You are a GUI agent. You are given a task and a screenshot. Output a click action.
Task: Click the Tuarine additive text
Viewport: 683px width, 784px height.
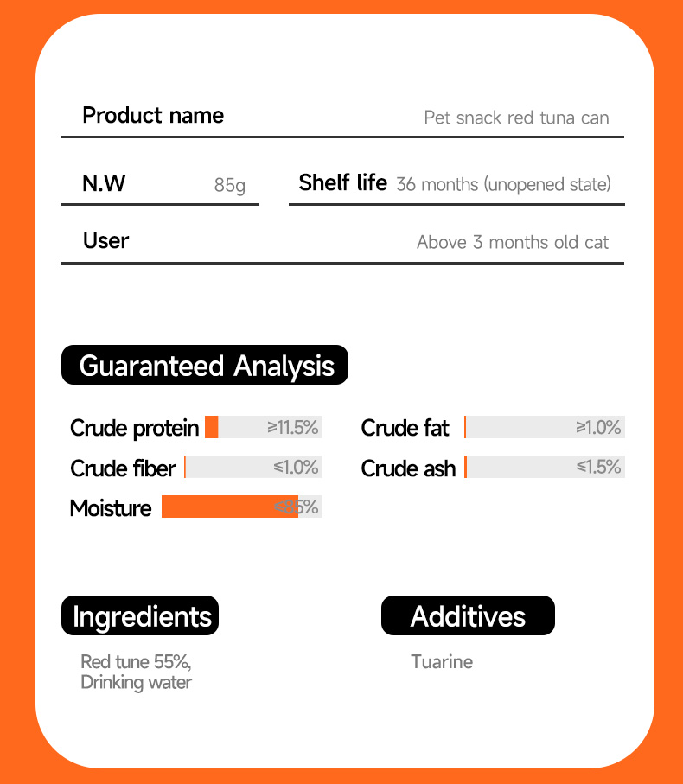pyautogui.click(x=442, y=662)
